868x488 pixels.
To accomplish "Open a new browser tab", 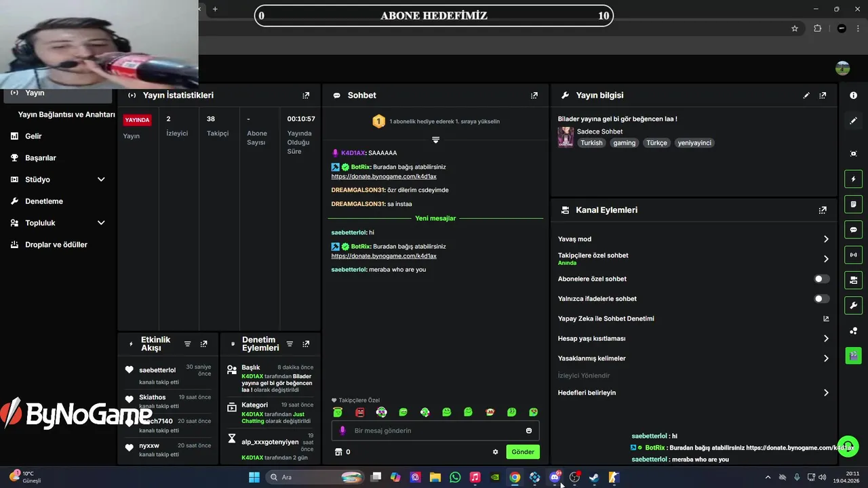I will [215, 9].
